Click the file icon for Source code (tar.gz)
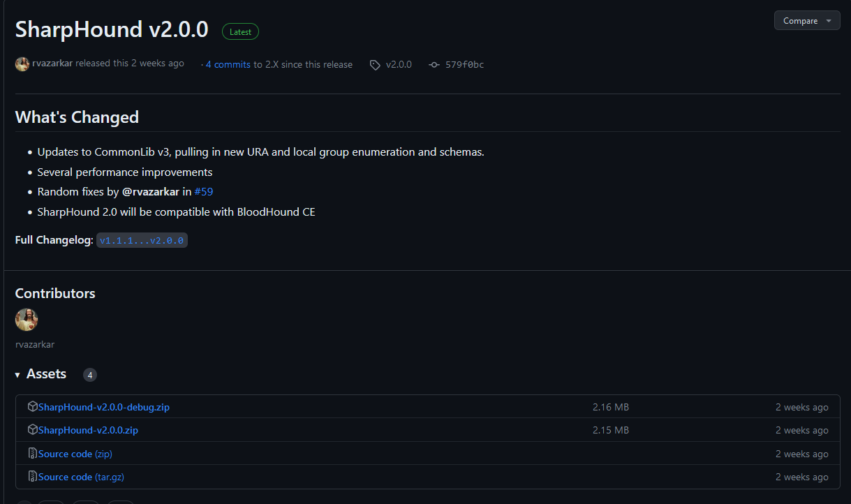This screenshot has height=504, width=851. point(32,477)
